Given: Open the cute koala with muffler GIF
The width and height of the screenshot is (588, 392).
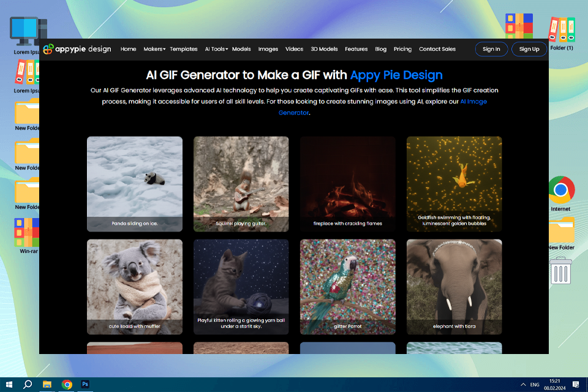Looking at the screenshot, I should (x=135, y=287).
